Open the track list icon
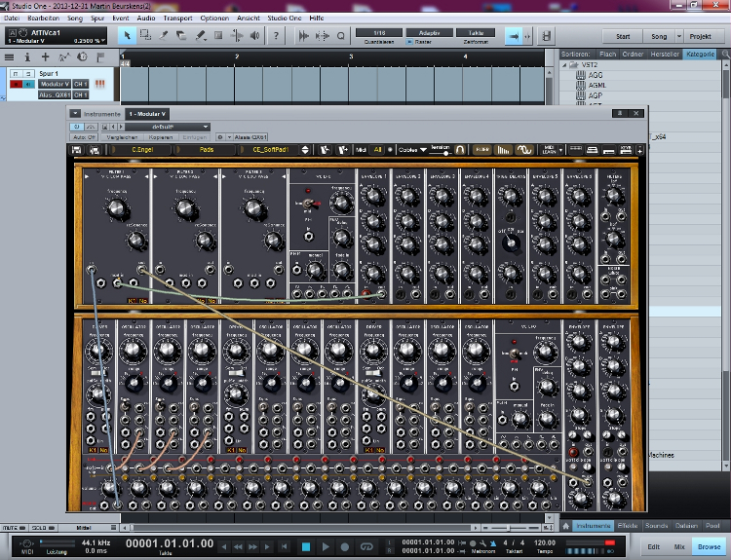The height and width of the screenshot is (560, 731). pos(9,57)
